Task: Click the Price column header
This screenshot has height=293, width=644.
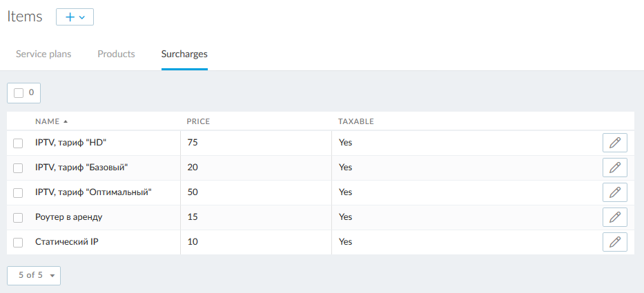Action: (198, 121)
